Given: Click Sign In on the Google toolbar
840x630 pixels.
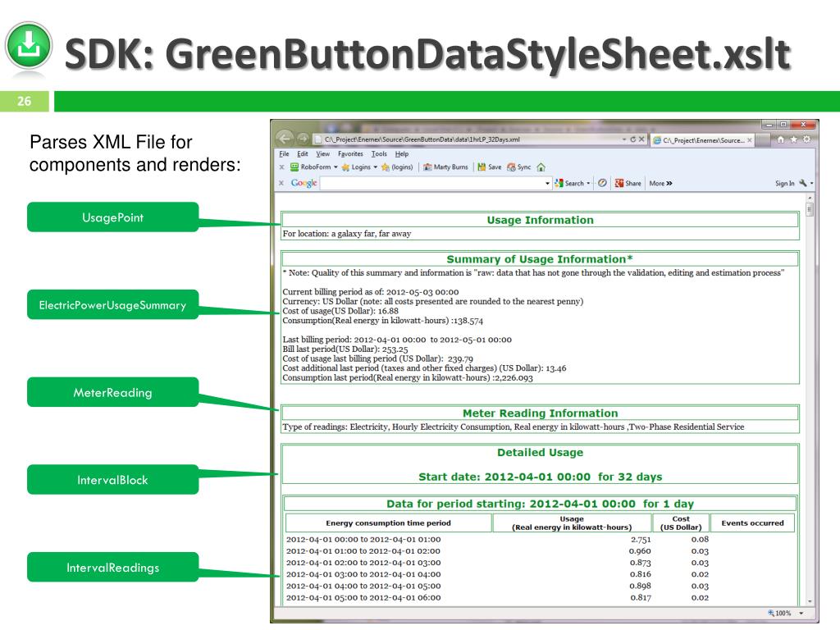Looking at the screenshot, I should coord(785,183).
